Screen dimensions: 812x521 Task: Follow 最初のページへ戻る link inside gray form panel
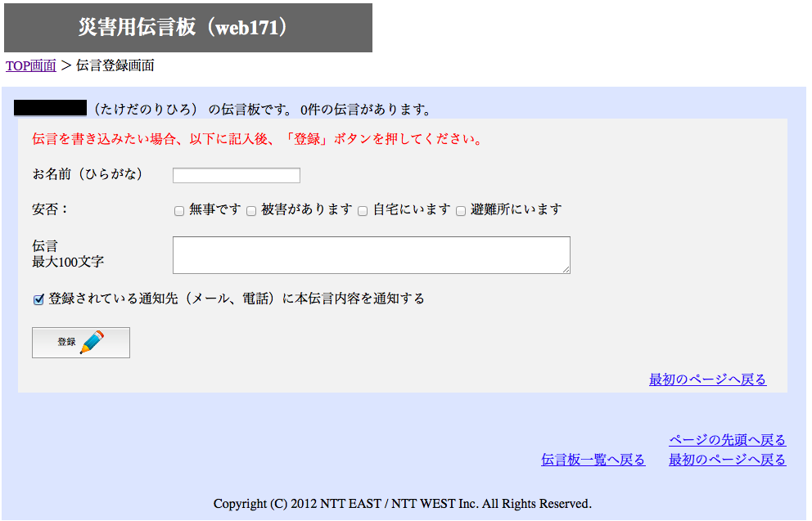tap(707, 380)
